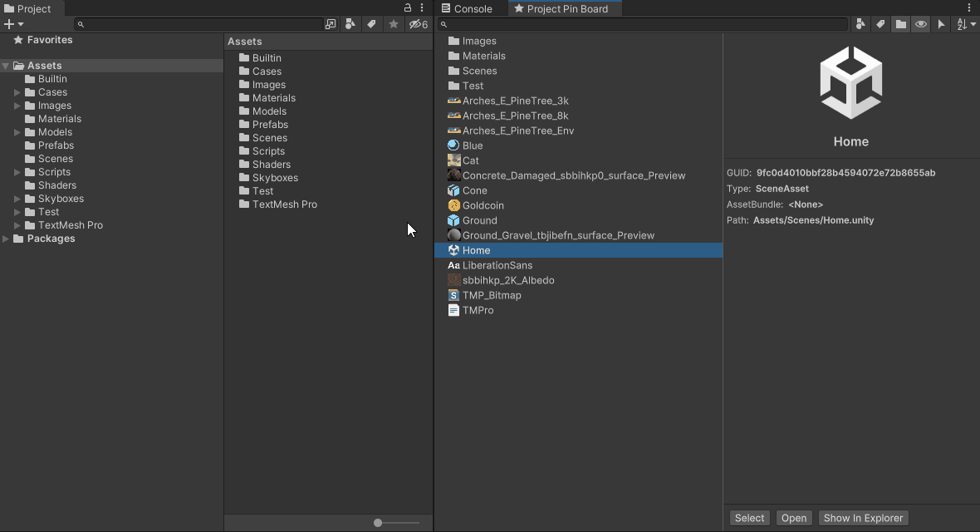This screenshot has width=980, height=532.
Task: Open the A-Z sort order dropdown
Action: point(966,24)
